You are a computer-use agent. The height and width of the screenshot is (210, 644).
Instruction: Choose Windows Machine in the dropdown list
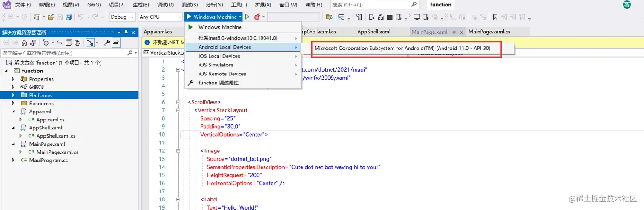click(243, 27)
